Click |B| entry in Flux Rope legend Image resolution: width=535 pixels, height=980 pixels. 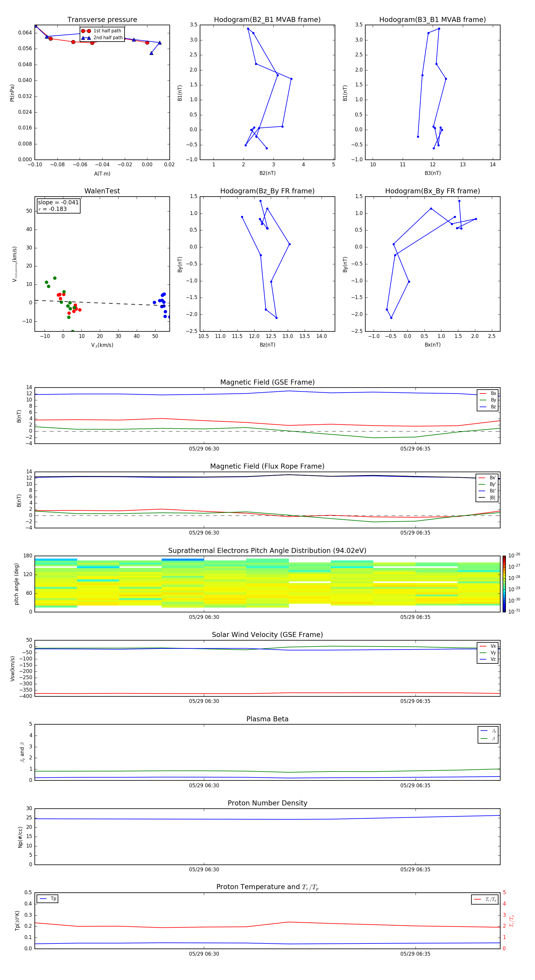[487, 498]
